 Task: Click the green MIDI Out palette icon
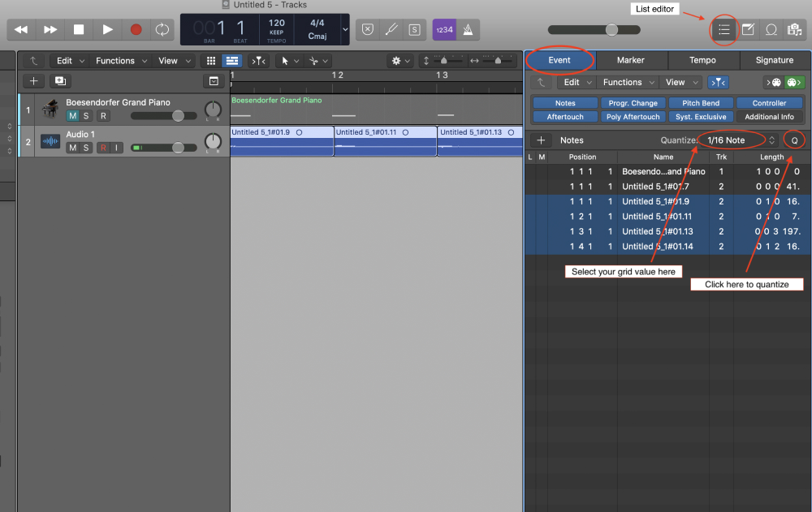point(794,82)
